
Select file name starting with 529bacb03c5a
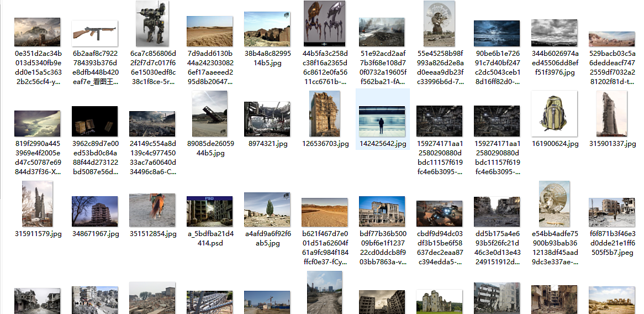pos(612,68)
